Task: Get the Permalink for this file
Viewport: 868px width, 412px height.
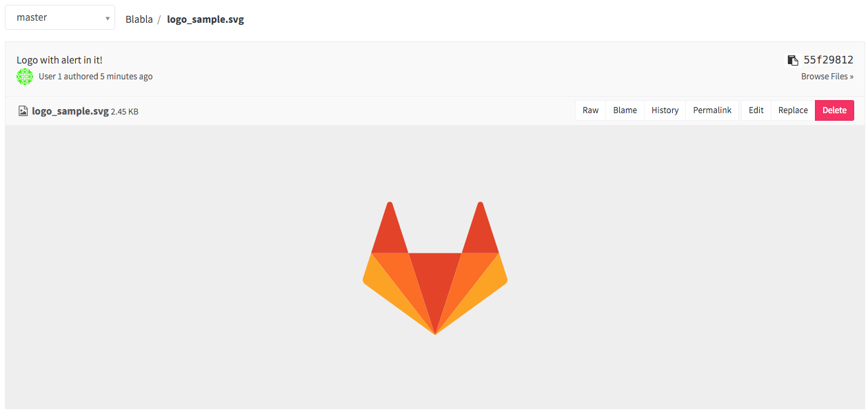Action: pos(711,110)
